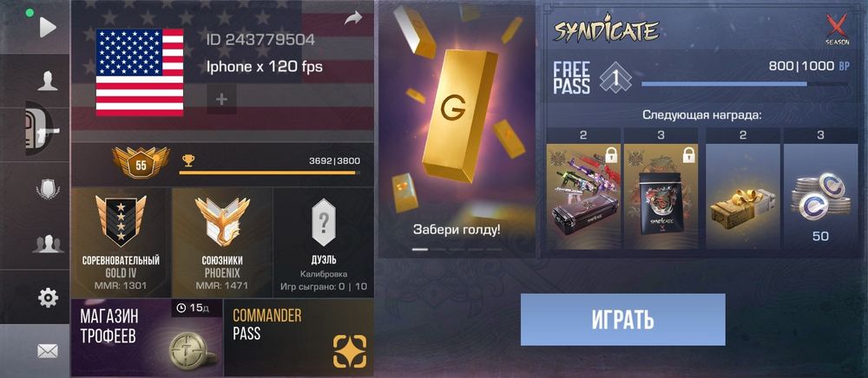Select the locked weapon case reward
This screenshot has width=868, height=378.
(x=583, y=190)
